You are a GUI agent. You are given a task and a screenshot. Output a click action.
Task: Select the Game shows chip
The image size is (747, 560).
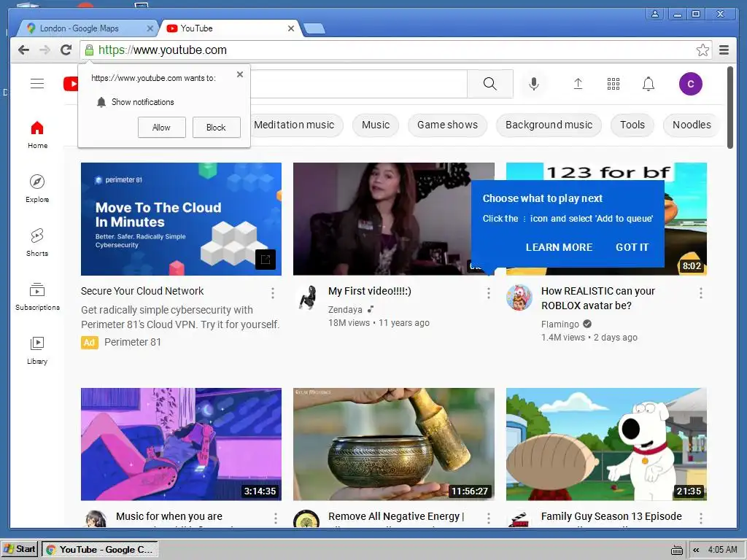[x=447, y=125]
